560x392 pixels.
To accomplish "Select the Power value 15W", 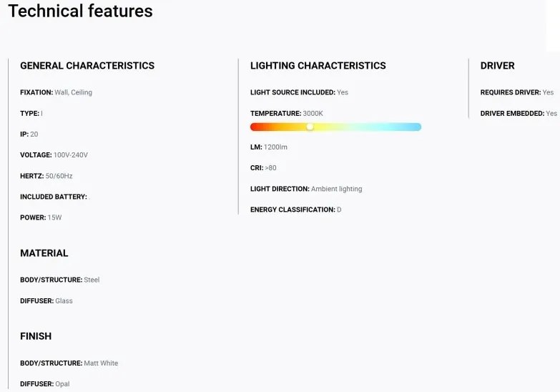I will pyautogui.click(x=54, y=217).
